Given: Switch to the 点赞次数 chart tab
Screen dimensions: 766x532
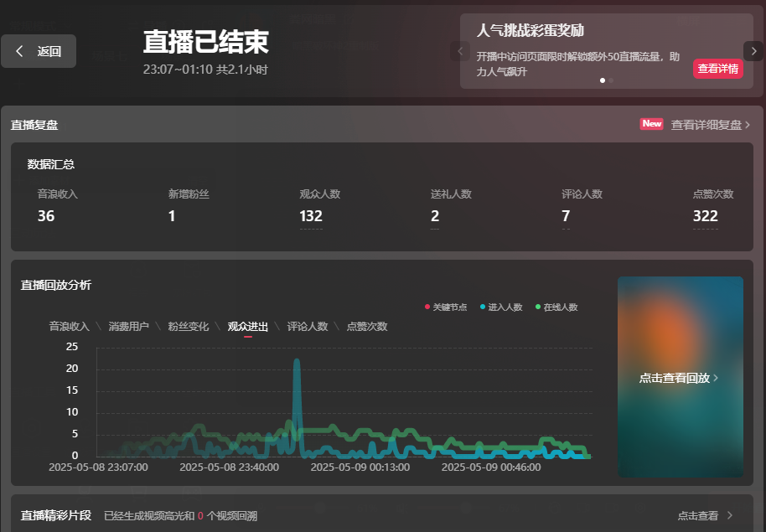Looking at the screenshot, I should [367, 327].
